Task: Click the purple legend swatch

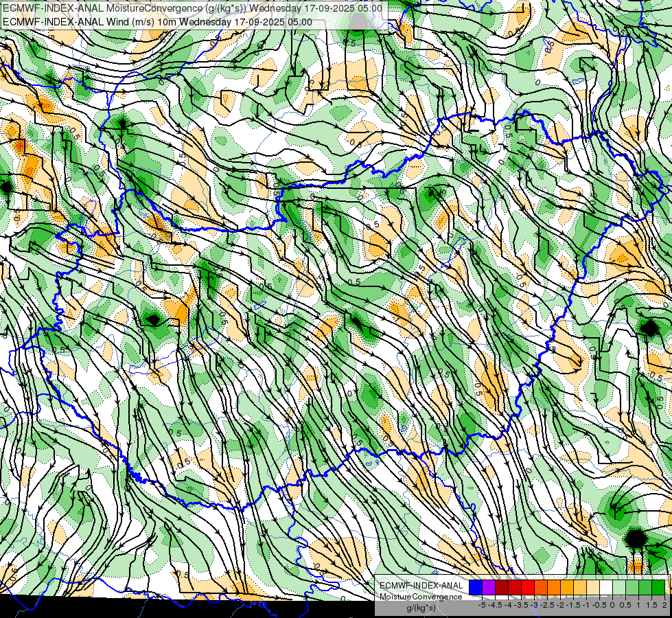Action: (489, 587)
